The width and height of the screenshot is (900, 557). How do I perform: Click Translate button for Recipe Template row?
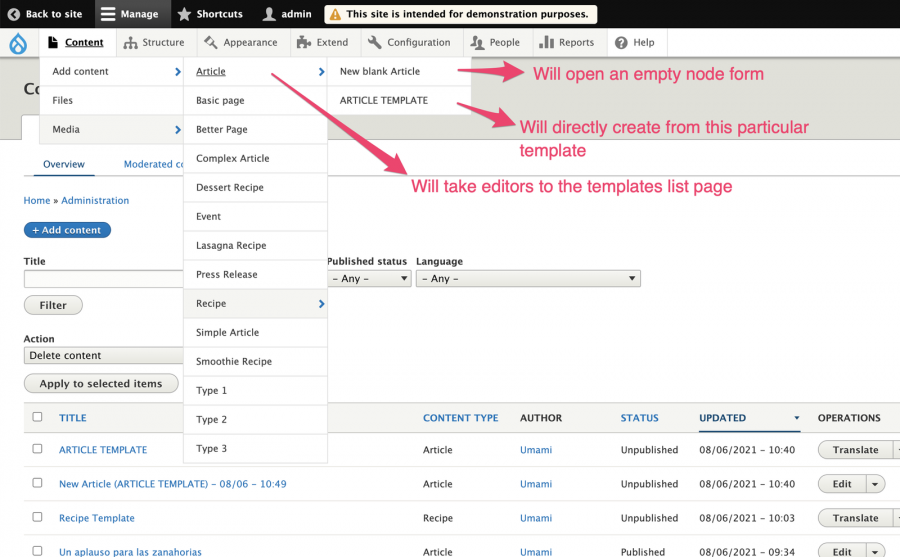click(x=855, y=518)
